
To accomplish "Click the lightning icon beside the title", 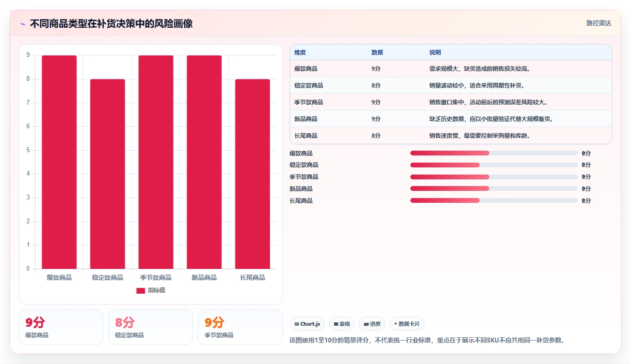I will tap(23, 24).
